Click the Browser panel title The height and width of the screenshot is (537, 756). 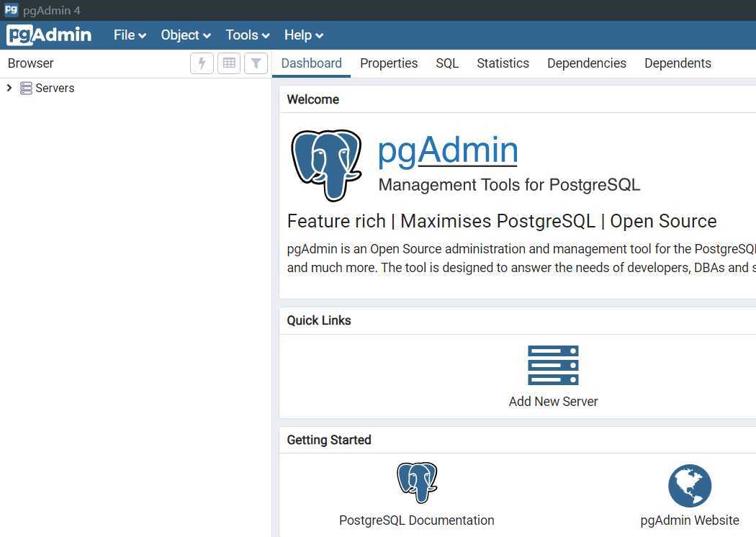point(31,63)
